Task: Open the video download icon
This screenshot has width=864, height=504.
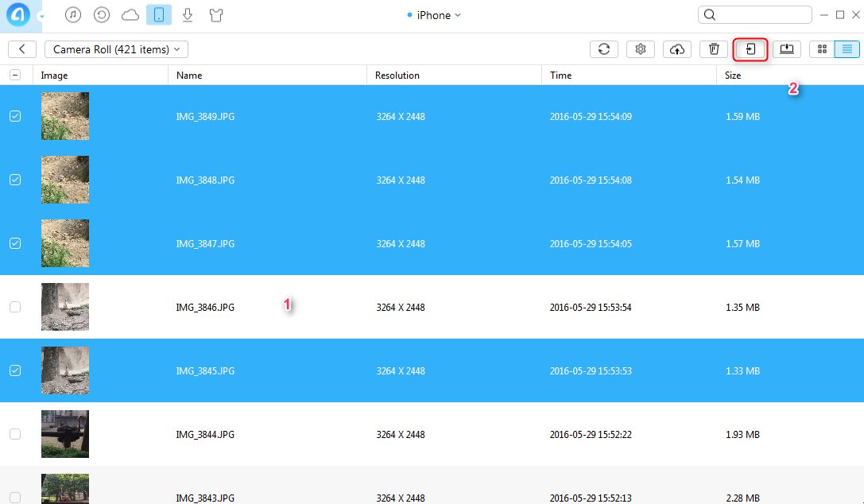Action: click(x=188, y=15)
